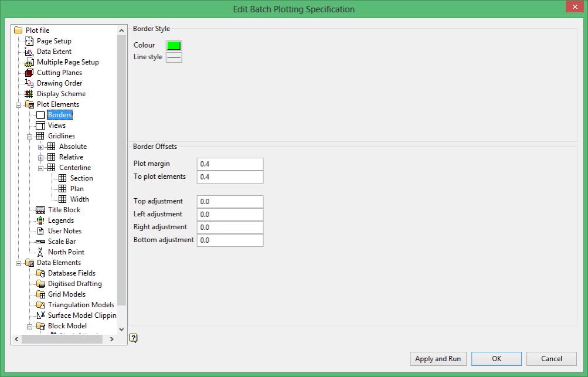Select Views in the tree
The height and width of the screenshot is (377, 588).
pos(57,125)
